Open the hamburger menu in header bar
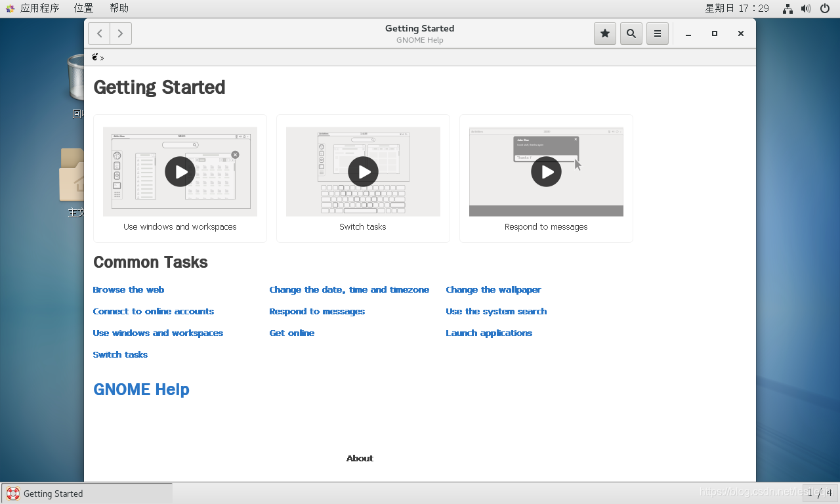 pyautogui.click(x=658, y=33)
